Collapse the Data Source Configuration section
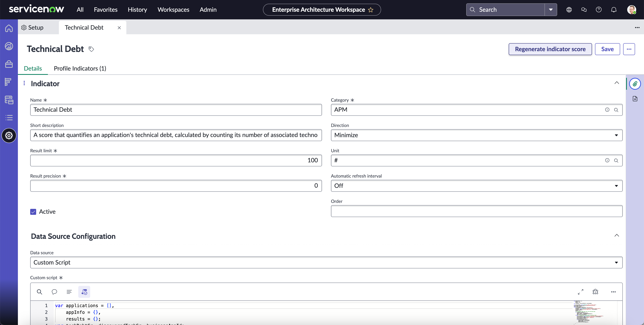This screenshot has height=325, width=644. point(617,236)
